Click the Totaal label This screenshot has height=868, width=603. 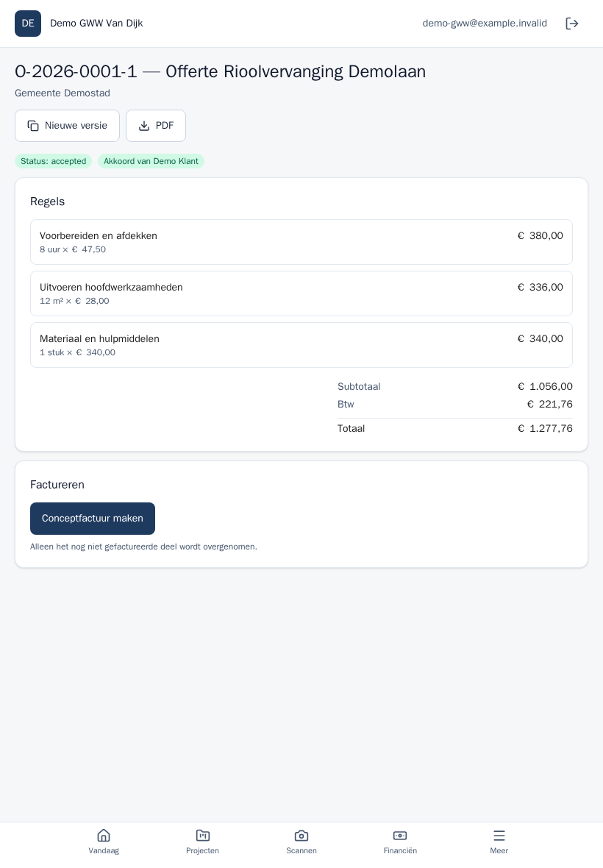(x=351, y=428)
